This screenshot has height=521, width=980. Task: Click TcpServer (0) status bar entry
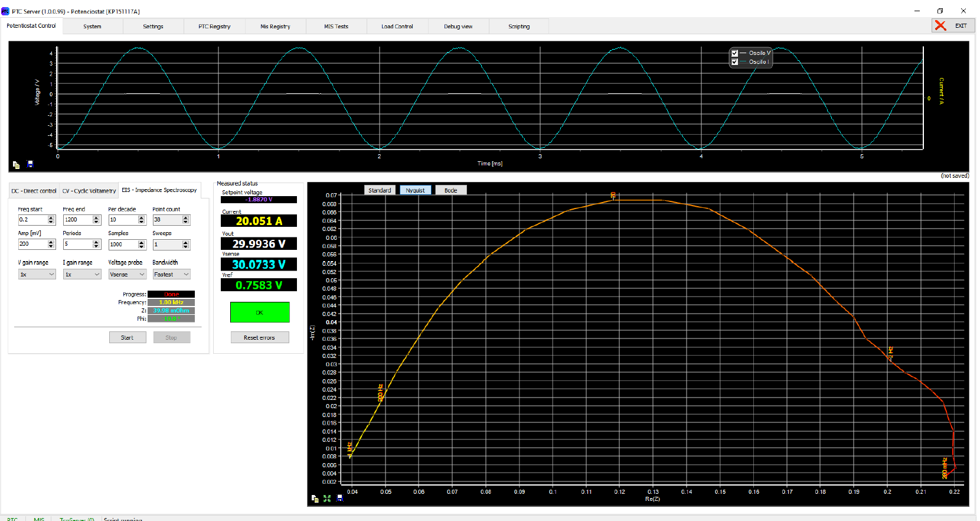(77, 519)
